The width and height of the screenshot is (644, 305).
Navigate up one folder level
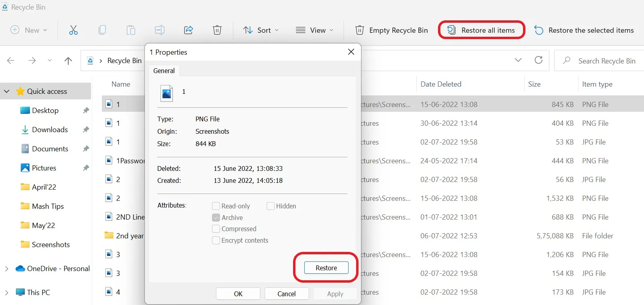(68, 61)
